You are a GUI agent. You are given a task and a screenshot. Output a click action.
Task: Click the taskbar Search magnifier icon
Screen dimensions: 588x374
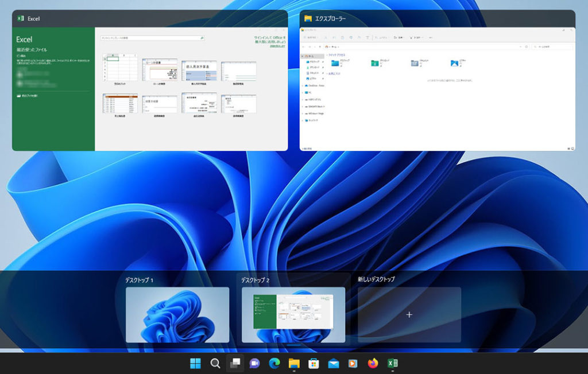pos(215,363)
